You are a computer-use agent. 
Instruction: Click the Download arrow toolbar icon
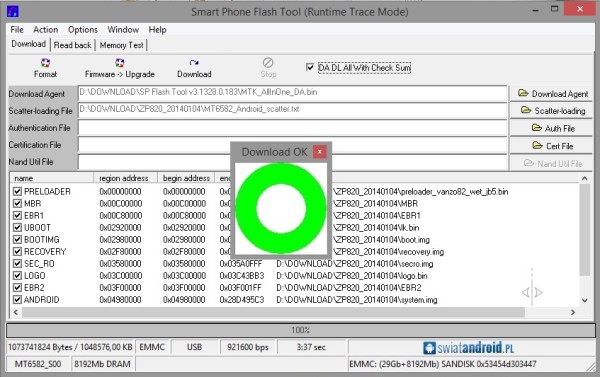(194, 63)
